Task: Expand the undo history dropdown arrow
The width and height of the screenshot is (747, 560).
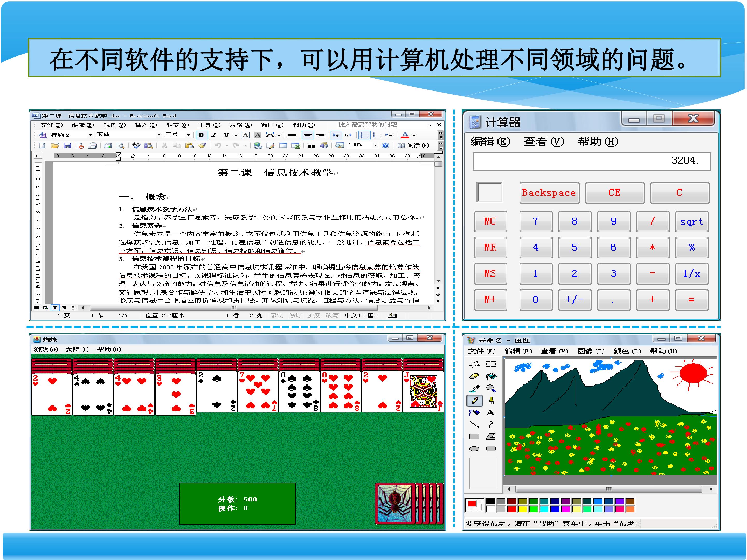Action: [x=227, y=145]
